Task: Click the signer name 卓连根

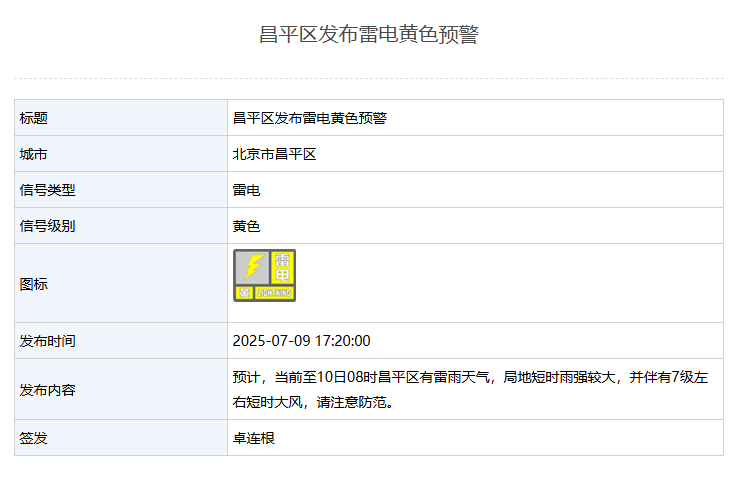Action: point(254,438)
